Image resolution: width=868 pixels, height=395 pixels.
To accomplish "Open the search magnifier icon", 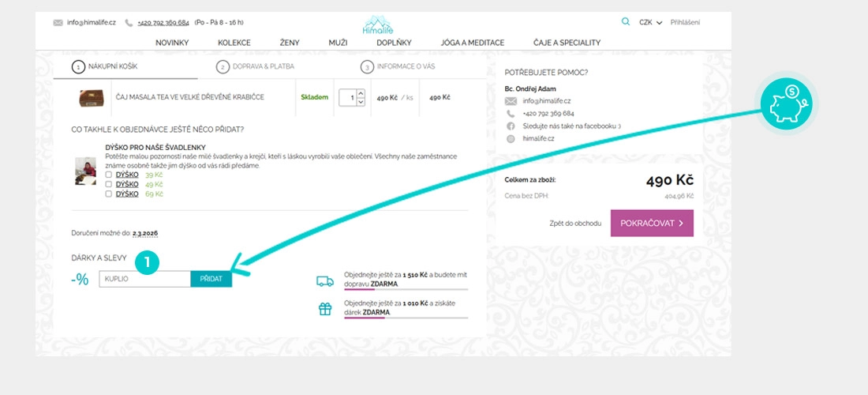I will [626, 21].
